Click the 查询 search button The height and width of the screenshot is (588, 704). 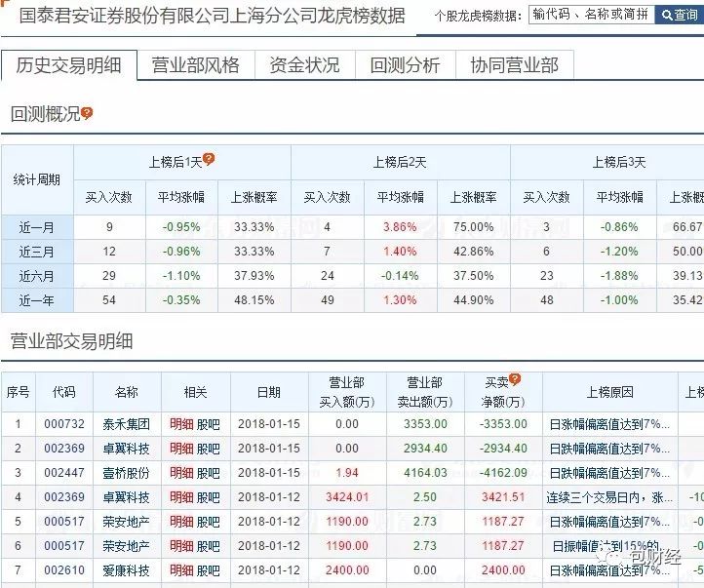tap(680, 16)
